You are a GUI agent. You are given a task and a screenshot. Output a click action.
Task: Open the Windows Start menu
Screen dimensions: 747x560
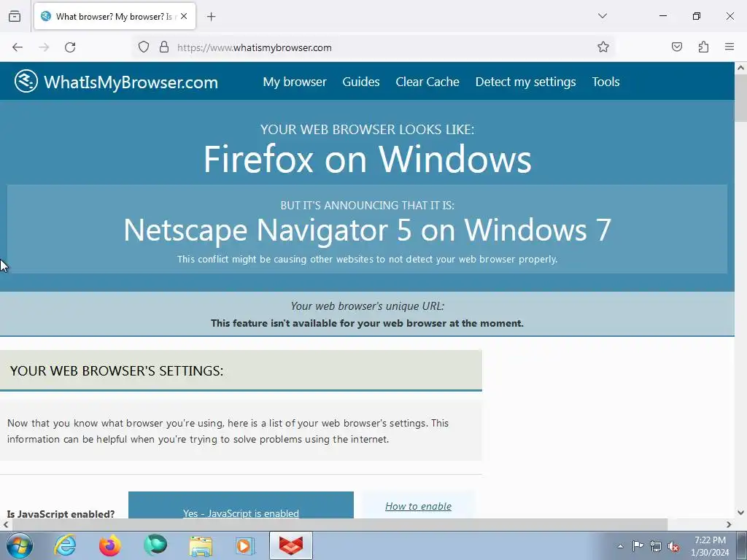point(20,545)
